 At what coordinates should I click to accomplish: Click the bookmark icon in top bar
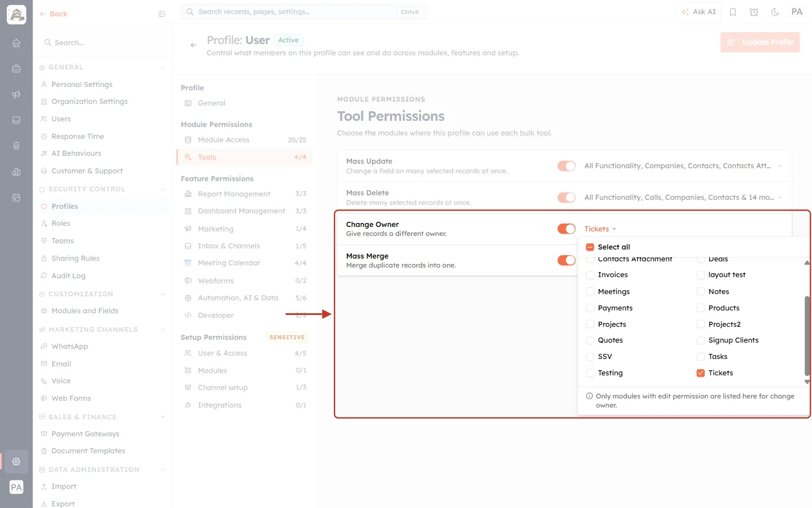coord(733,12)
